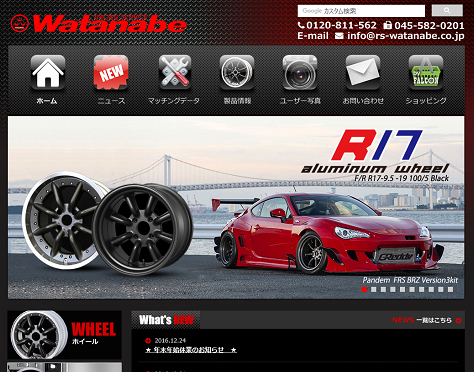Open the Falcon shopping basket icon
The height and width of the screenshot is (372, 474).
426,72
